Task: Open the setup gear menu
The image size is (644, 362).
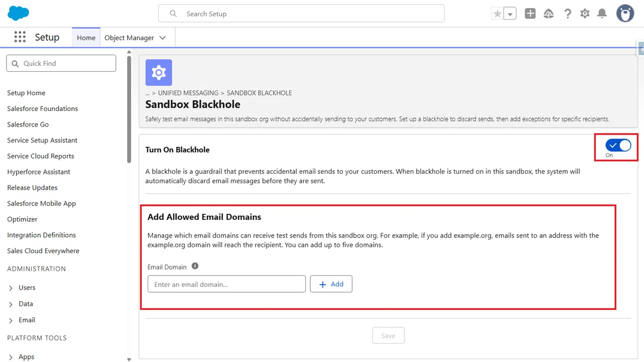Action: 585,14
